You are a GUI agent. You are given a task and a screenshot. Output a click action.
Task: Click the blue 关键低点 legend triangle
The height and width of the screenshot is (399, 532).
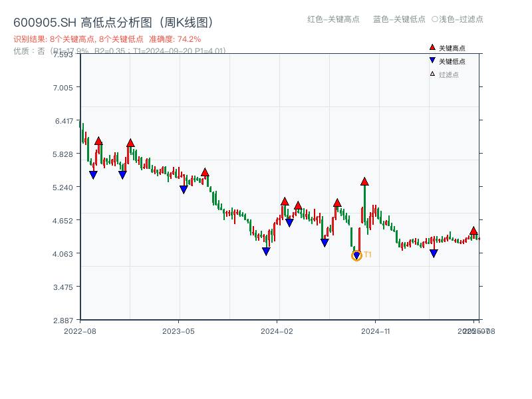pyautogui.click(x=432, y=61)
